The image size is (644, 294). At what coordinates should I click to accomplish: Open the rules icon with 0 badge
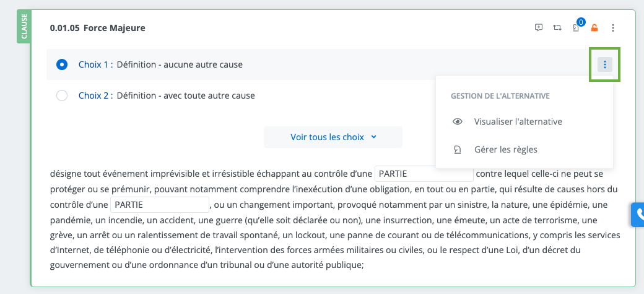tap(577, 27)
